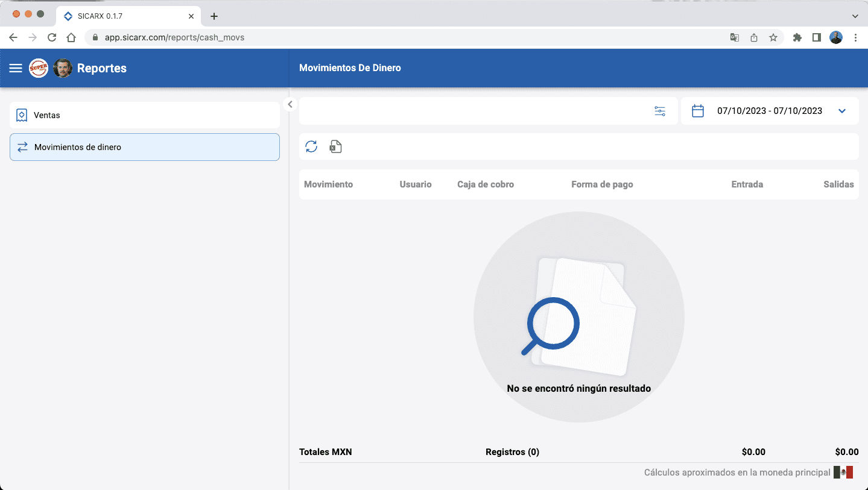The height and width of the screenshot is (490, 868).
Task: Open browser extensions puzzle icon
Action: (797, 37)
